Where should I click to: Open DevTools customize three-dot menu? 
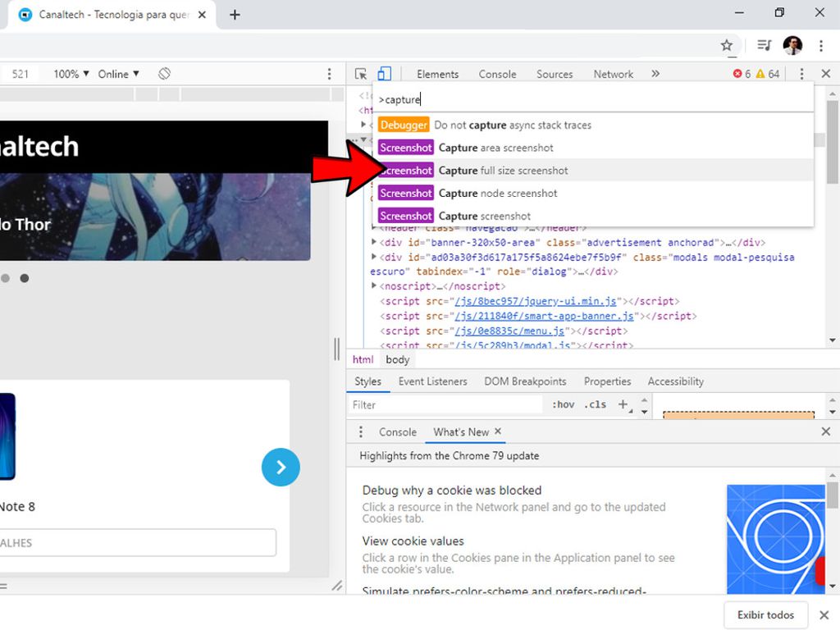801,74
